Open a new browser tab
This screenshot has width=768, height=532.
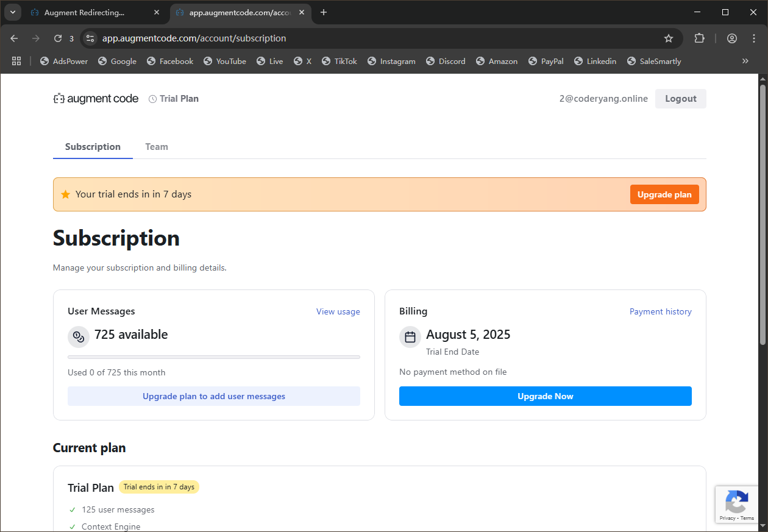(324, 12)
